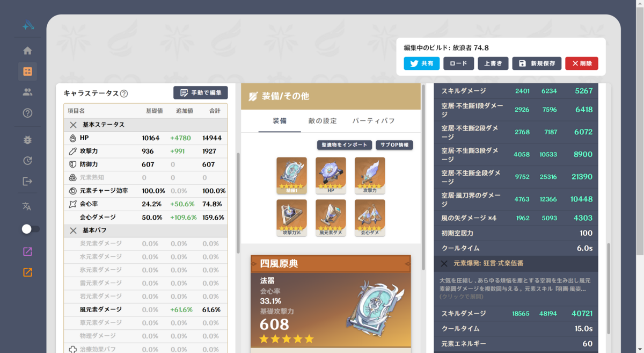Screen dimensions: 644x353
Task: Click the 防御力 shield icon in status table
Action: 73,164
